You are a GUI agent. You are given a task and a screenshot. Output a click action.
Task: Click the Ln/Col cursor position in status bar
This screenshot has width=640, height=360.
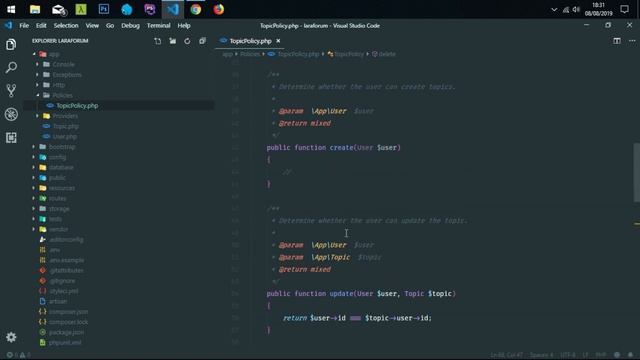click(506, 355)
